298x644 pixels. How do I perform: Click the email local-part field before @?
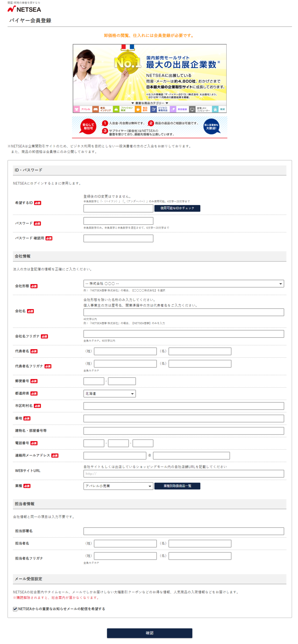pyautogui.click(x=114, y=456)
